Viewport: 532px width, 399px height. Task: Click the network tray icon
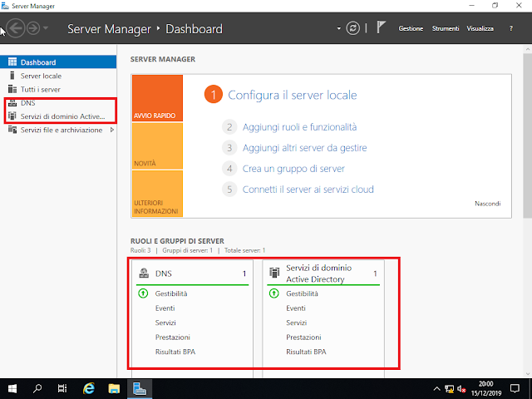(449, 389)
